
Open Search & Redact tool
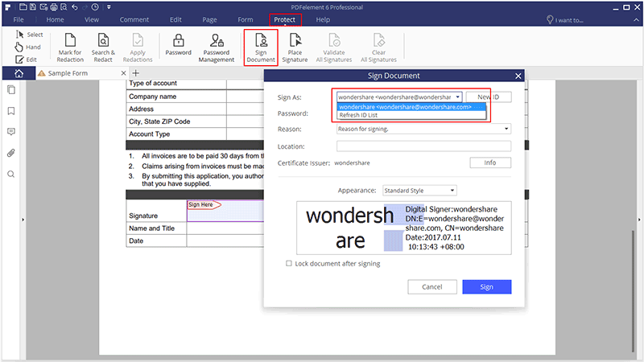(103, 47)
